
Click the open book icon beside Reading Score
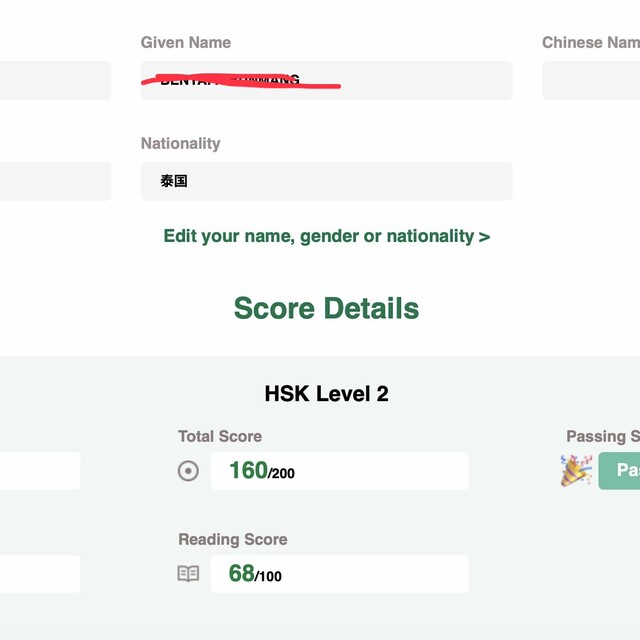[188, 574]
